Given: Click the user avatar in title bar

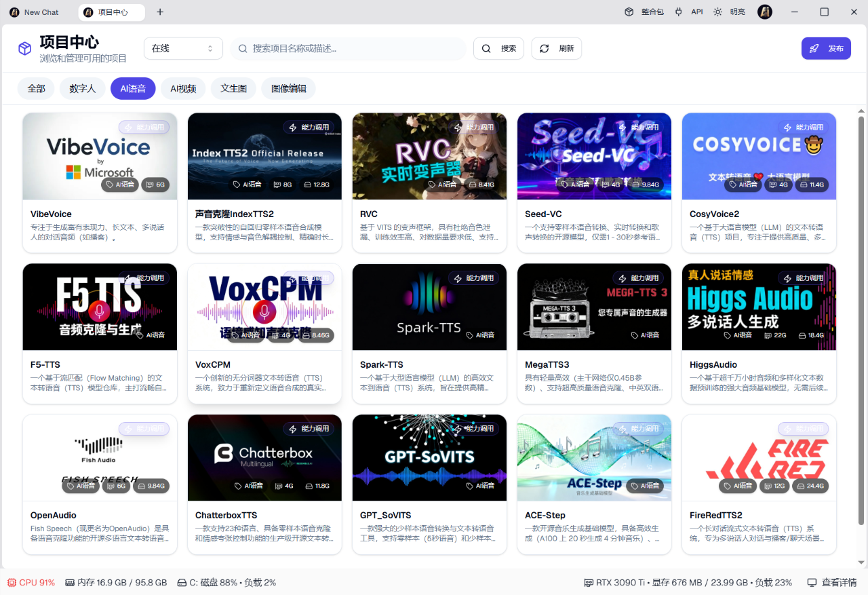Looking at the screenshot, I should (x=765, y=12).
